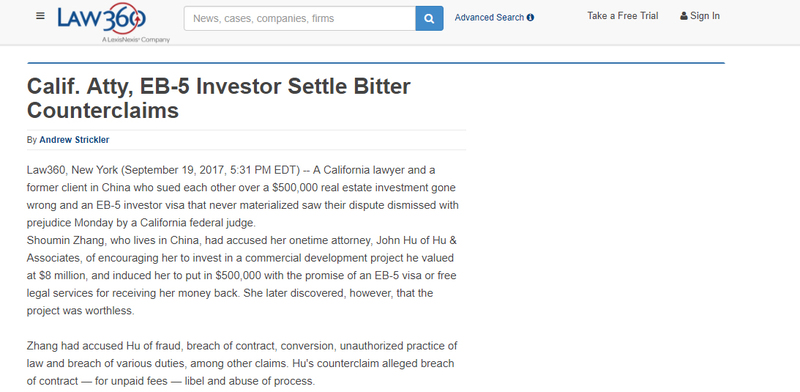Click the user silhouette icon by Sign In

684,16
